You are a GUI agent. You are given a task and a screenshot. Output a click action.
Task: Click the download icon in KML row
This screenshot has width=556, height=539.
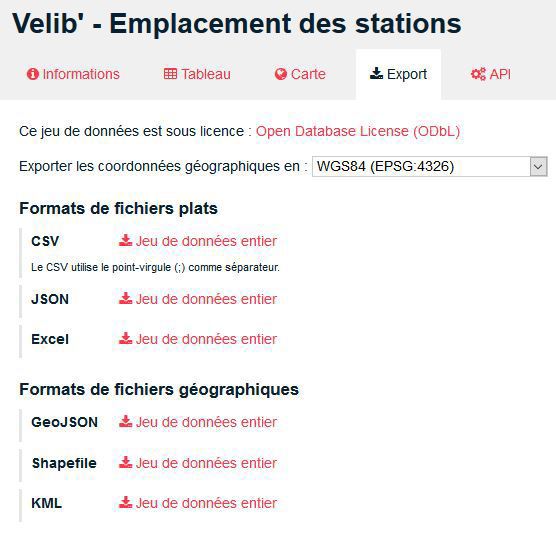pyautogui.click(x=125, y=502)
